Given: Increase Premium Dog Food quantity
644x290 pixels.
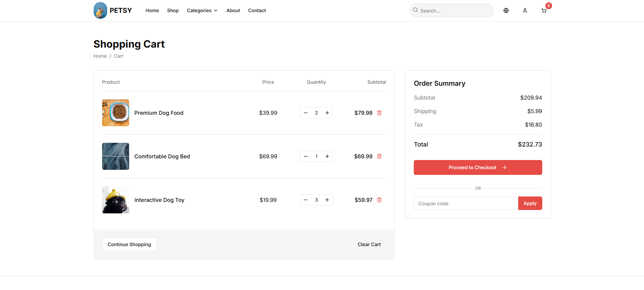Looking at the screenshot, I should 327,113.
